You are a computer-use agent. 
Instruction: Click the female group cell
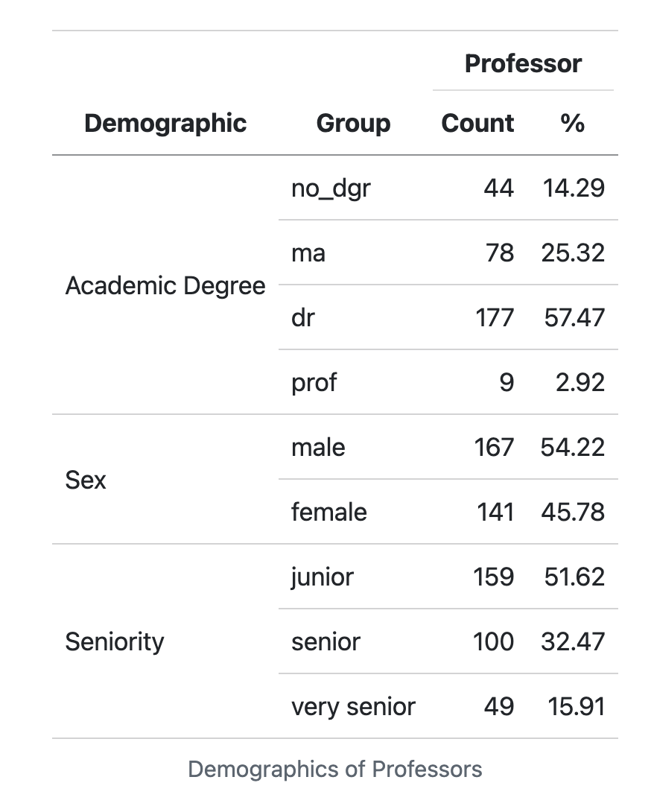tap(328, 512)
